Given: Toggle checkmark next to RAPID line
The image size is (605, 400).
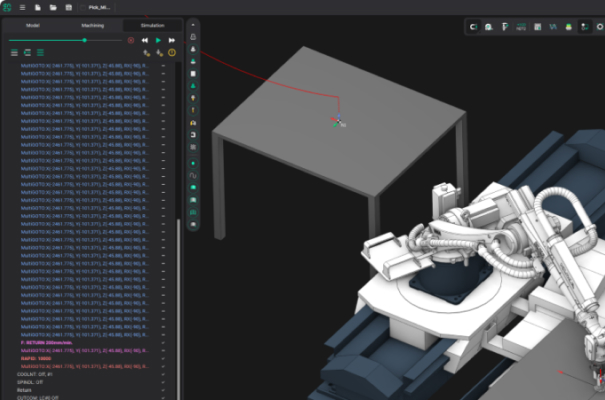Looking at the screenshot, I should pyautogui.click(x=162, y=358).
